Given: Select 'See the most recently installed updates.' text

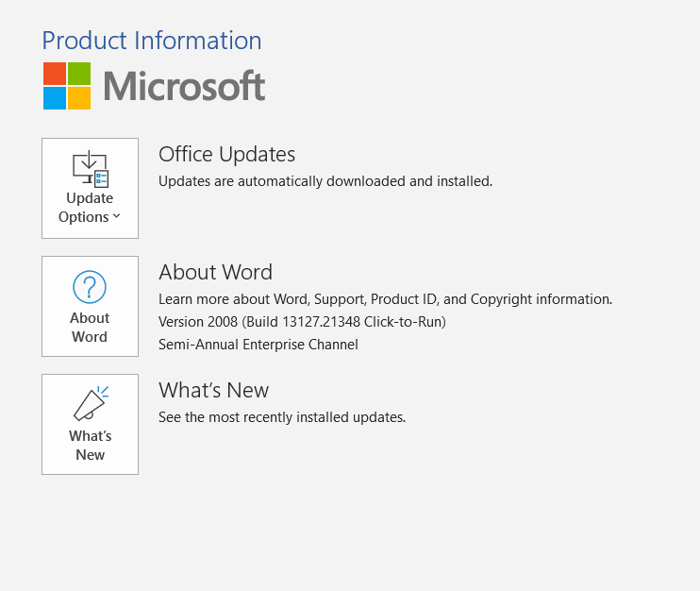Looking at the screenshot, I should click(x=282, y=416).
